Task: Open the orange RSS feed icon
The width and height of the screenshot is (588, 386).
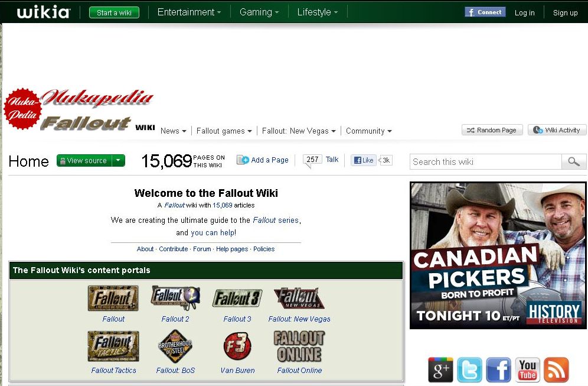Action: [x=556, y=369]
